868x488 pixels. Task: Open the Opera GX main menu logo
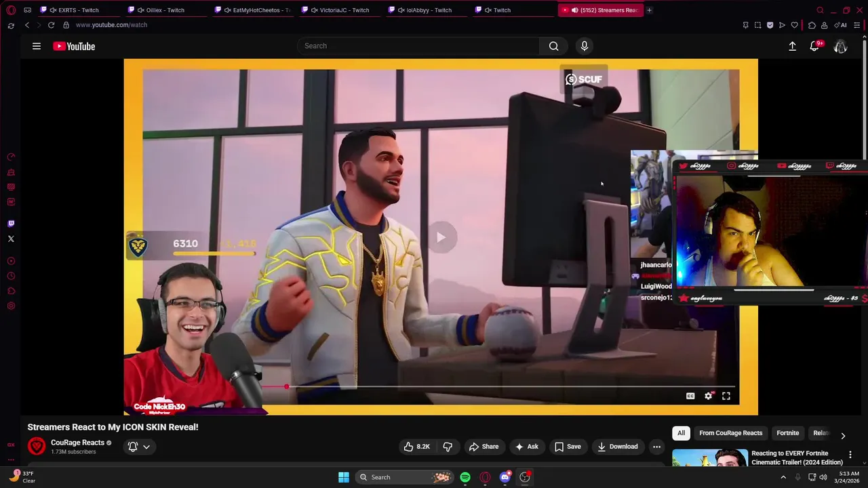click(11, 10)
